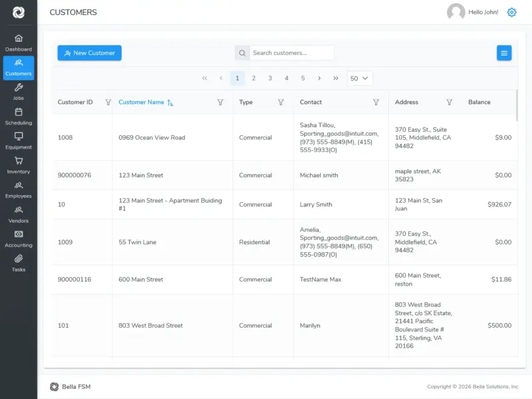Click customer ID 1008
Image resolution: width=532 pixels, height=399 pixels.
click(65, 138)
